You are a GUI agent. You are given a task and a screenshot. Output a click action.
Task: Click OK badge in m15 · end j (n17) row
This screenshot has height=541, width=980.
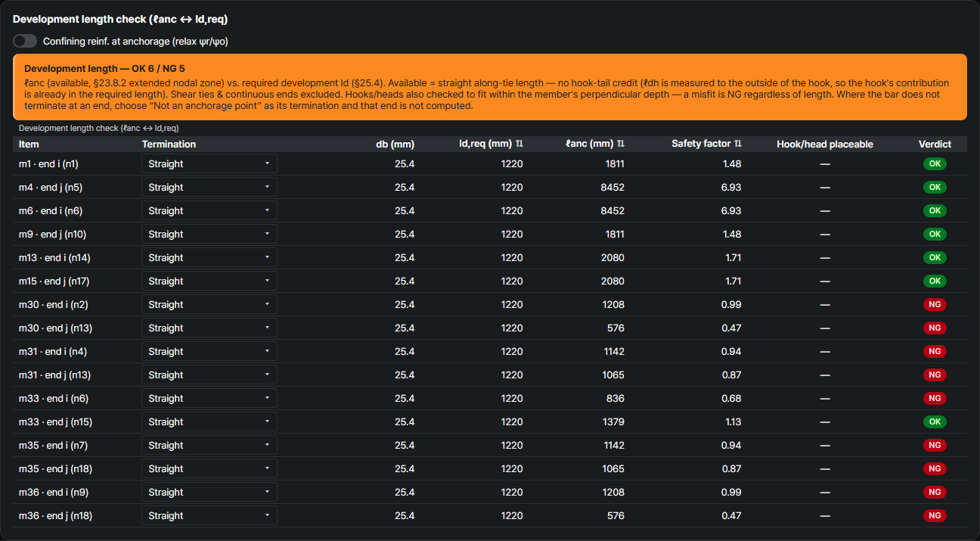click(x=935, y=281)
